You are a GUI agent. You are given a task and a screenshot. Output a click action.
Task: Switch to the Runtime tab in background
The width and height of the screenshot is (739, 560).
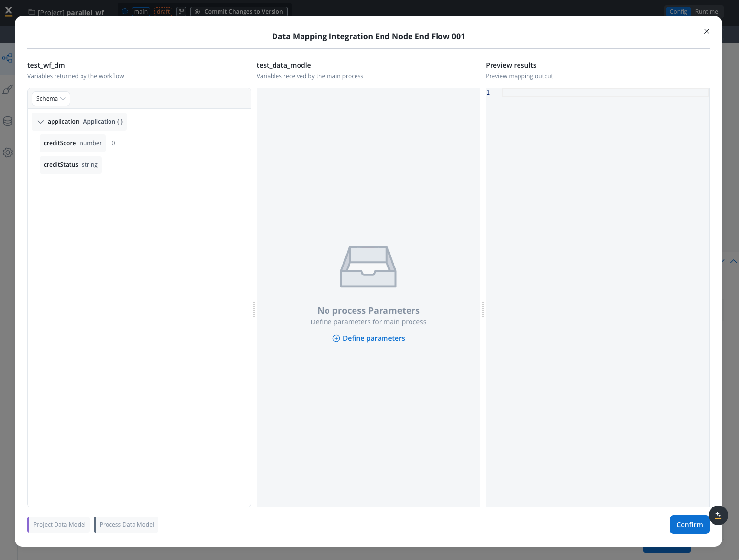707,11
